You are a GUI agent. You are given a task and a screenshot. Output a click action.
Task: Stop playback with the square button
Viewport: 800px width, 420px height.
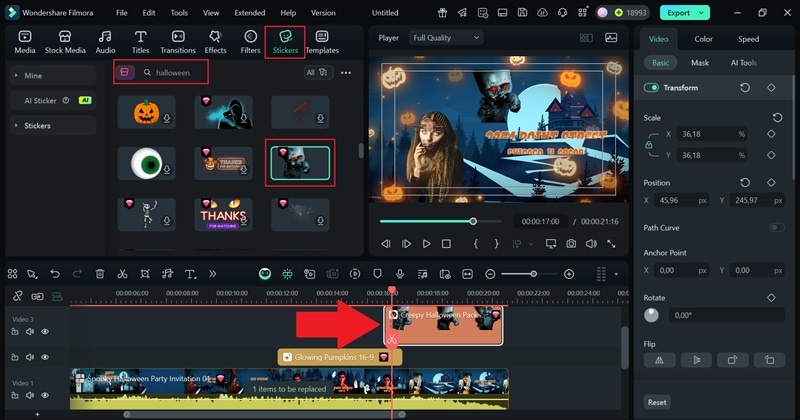(x=446, y=244)
